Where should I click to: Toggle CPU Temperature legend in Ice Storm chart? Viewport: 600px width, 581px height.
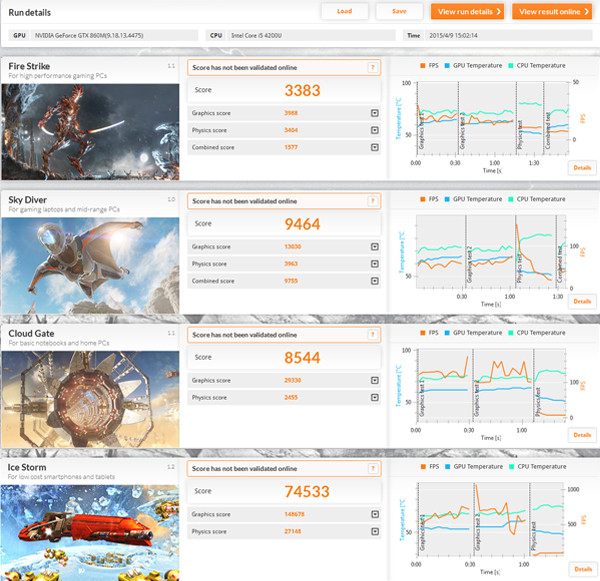coord(538,467)
